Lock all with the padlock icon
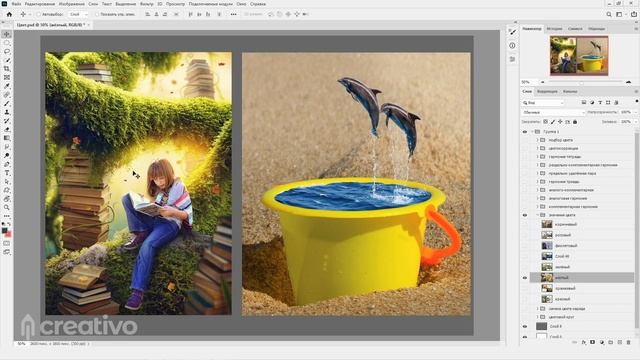Screen dimensions: 640x360 [x=575, y=122]
